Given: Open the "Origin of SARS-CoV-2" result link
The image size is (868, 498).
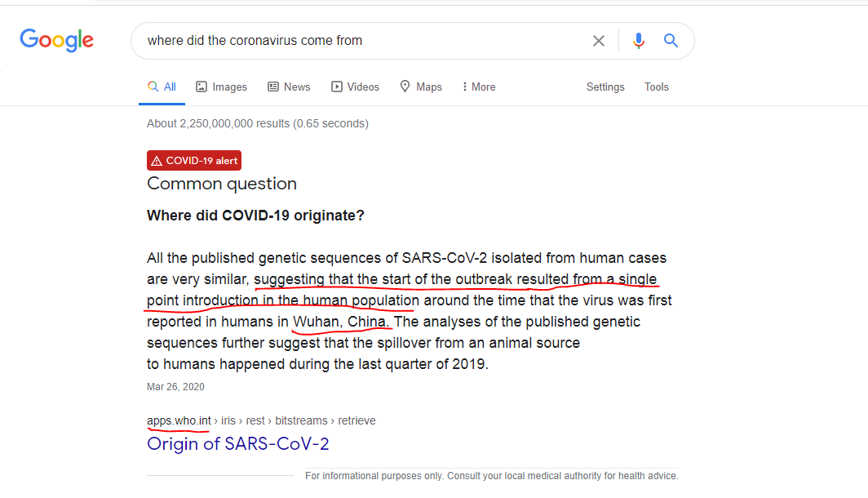Looking at the screenshot, I should click(x=238, y=443).
